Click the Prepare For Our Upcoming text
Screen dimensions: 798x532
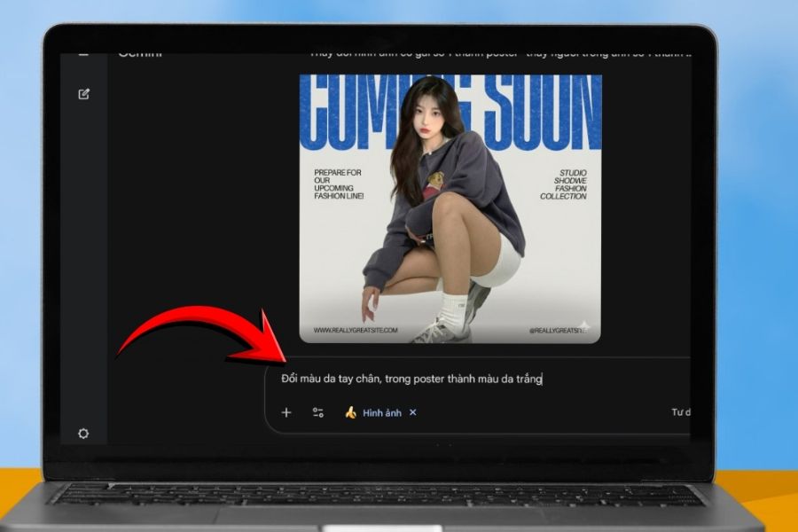[x=338, y=184]
